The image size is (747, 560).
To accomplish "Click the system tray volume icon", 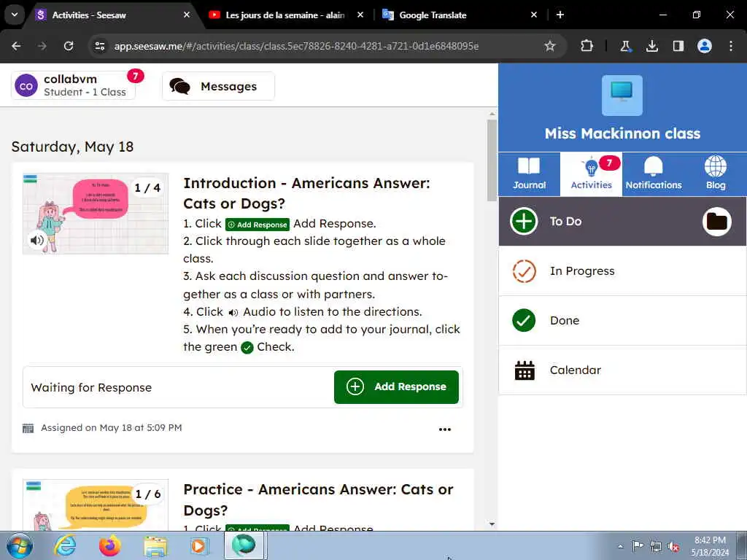I will [673, 547].
